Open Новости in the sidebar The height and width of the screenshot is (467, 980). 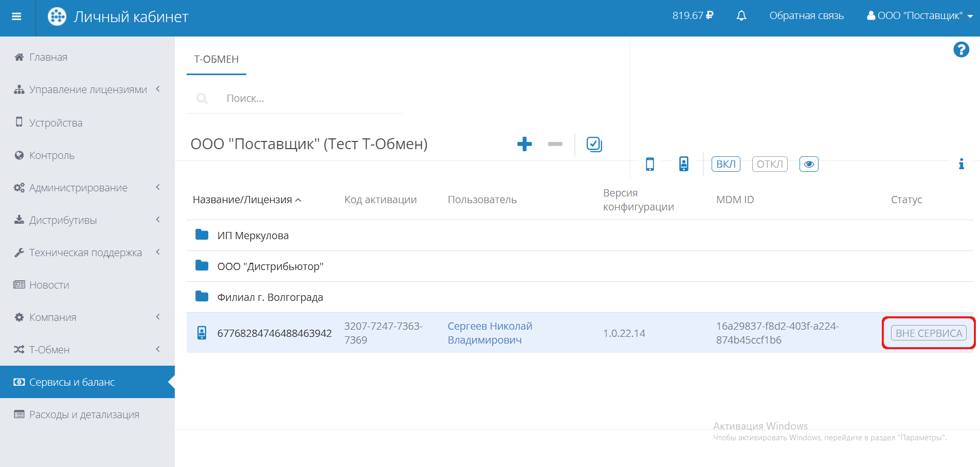[49, 285]
